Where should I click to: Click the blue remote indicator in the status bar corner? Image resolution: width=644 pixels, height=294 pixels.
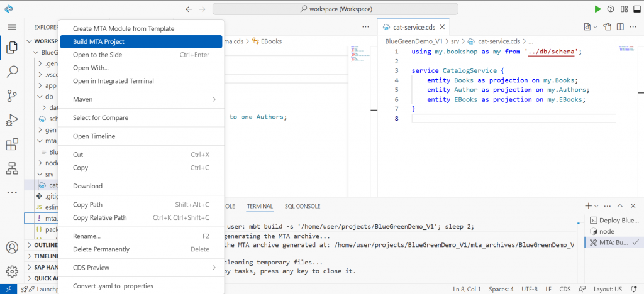(9, 289)
